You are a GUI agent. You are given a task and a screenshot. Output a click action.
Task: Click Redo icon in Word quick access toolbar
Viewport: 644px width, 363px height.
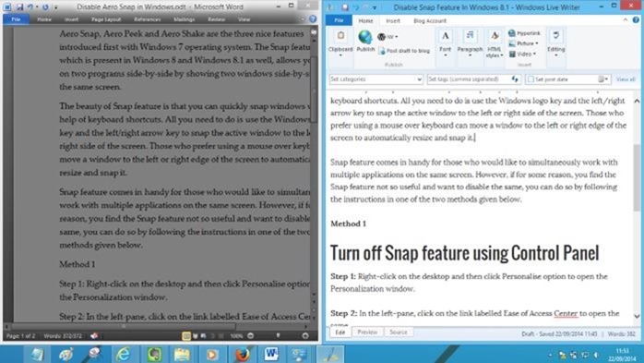[45, 7]
